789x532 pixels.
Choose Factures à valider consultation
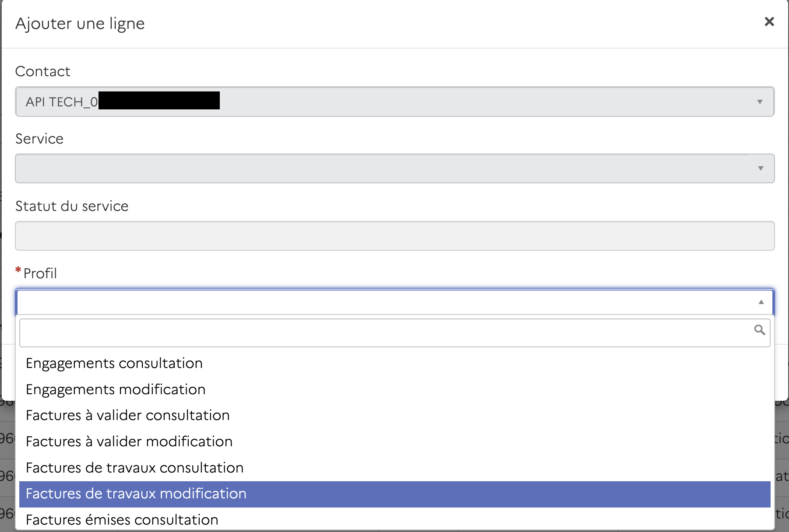point(128,415)
